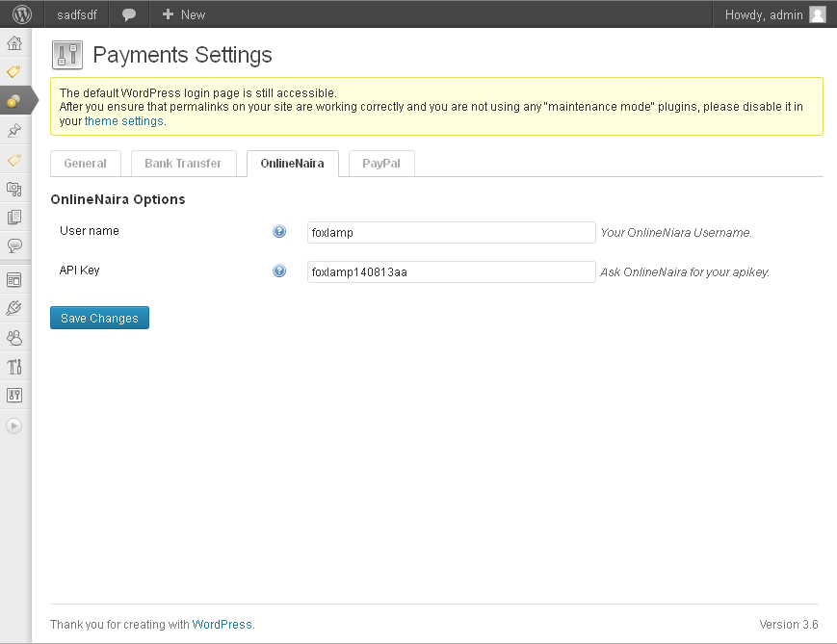837x644 pixels.
Task: Click the 'Ask OnlineNaira for your apikey.' hint
Action: tap(685, 272)
